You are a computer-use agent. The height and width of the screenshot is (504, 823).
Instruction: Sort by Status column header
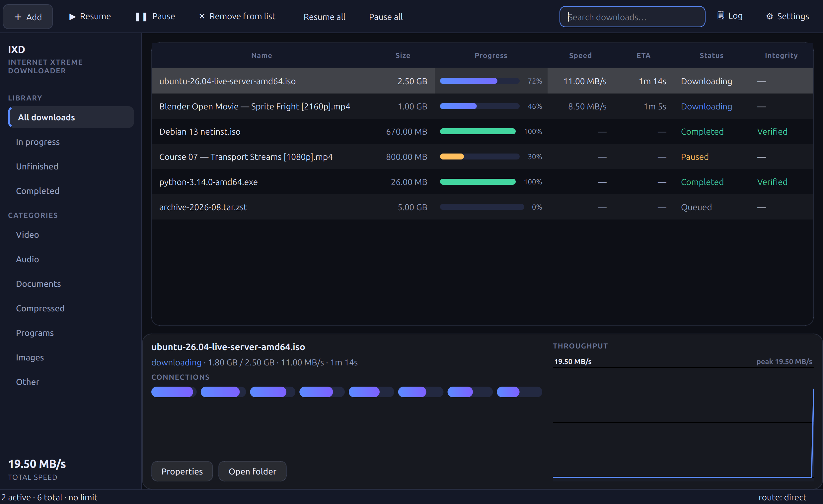[x=711, y=55]
